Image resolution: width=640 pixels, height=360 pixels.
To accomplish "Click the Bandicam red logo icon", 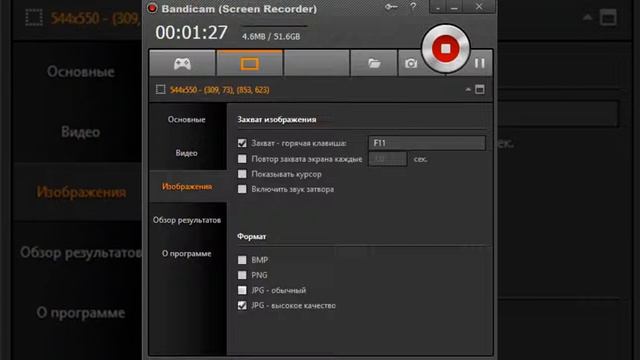I will click(152, 8).
